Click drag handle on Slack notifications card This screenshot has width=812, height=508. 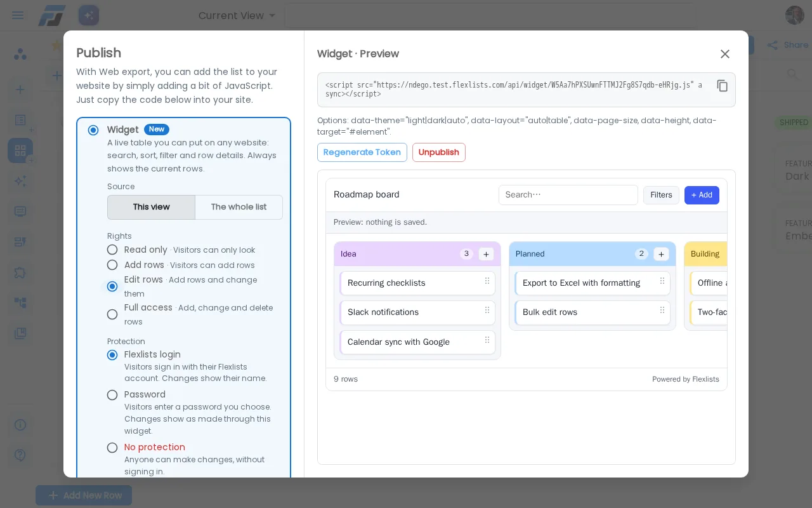point(487,311)
